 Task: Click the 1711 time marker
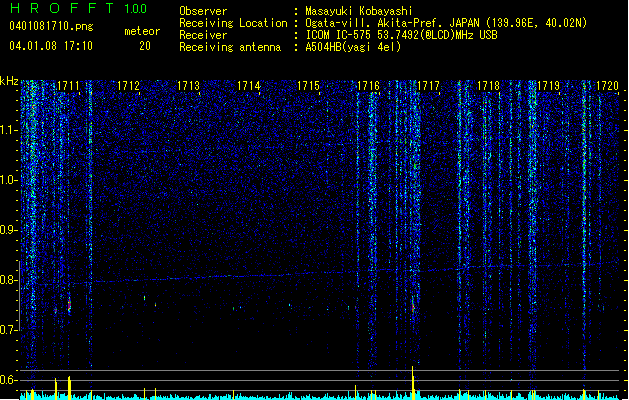click(68, 86)
